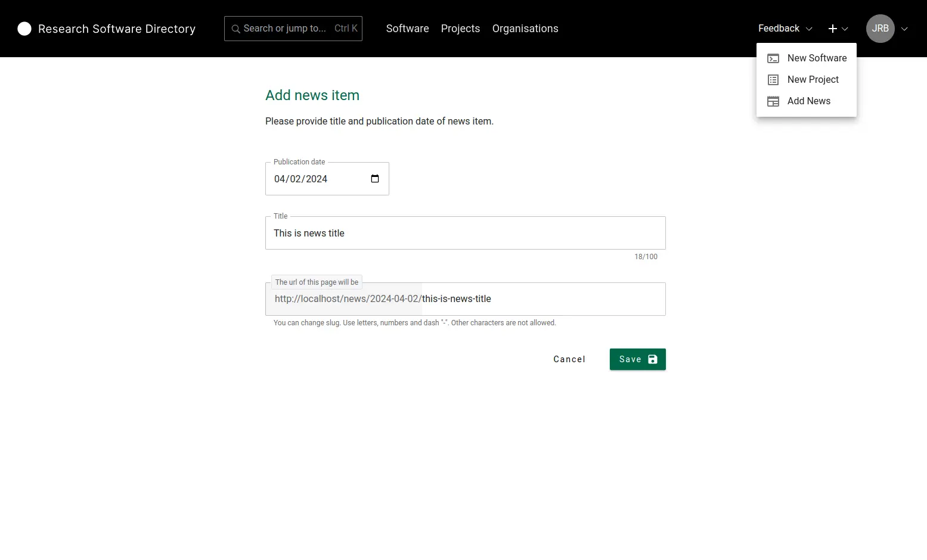Expand the user menu chevron beside avatar
Image resolution: width=927 pixels, height=560 pixels.
click(904, 29)
